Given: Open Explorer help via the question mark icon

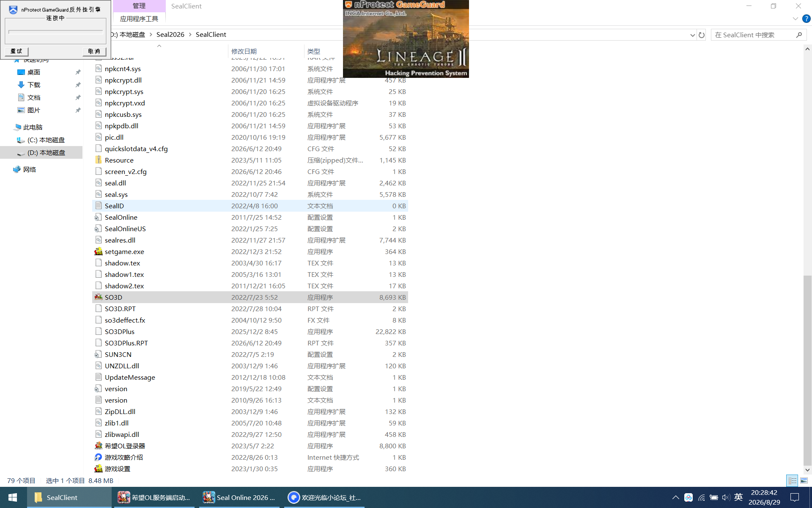Looking at the screenshot, I should pyautogui.click(x=807, y=19).
